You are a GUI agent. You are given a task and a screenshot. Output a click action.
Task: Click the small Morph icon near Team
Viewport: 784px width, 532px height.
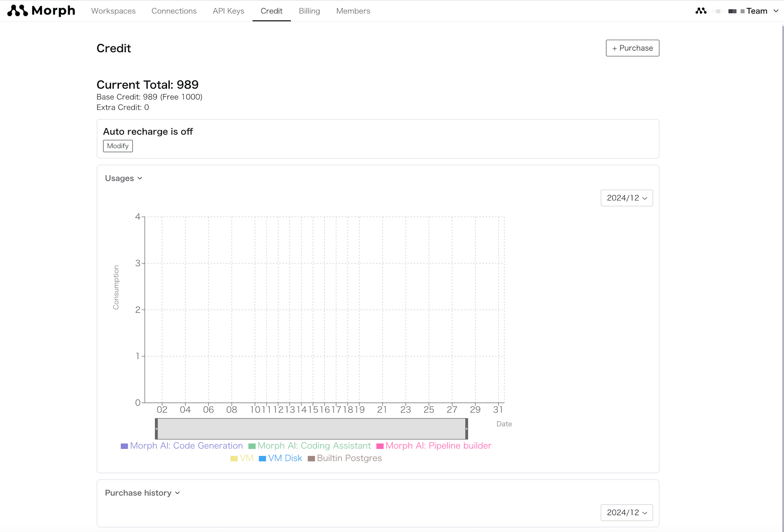(701, 11)
